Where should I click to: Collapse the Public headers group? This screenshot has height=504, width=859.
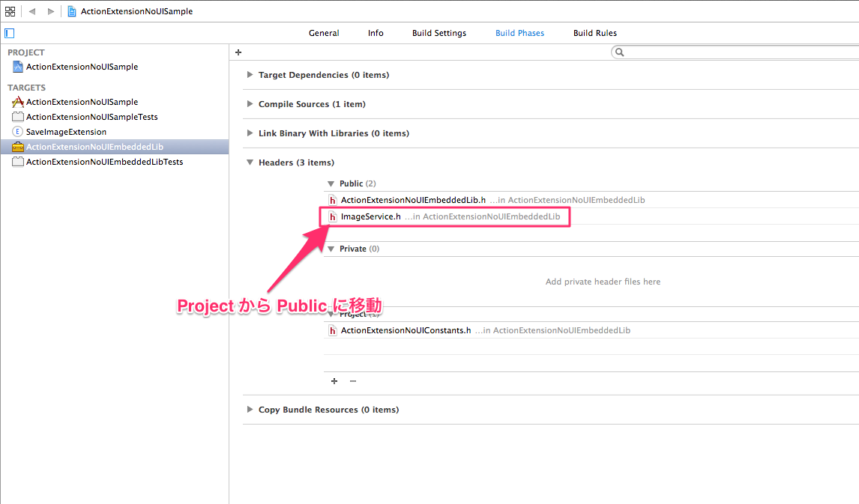click(x=331, y=183)
